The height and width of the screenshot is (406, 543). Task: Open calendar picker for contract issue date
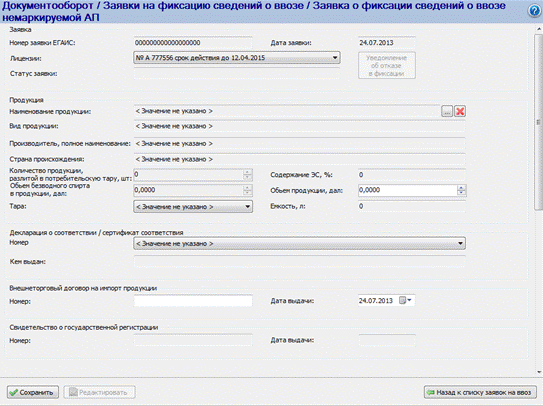pos(406,300)
